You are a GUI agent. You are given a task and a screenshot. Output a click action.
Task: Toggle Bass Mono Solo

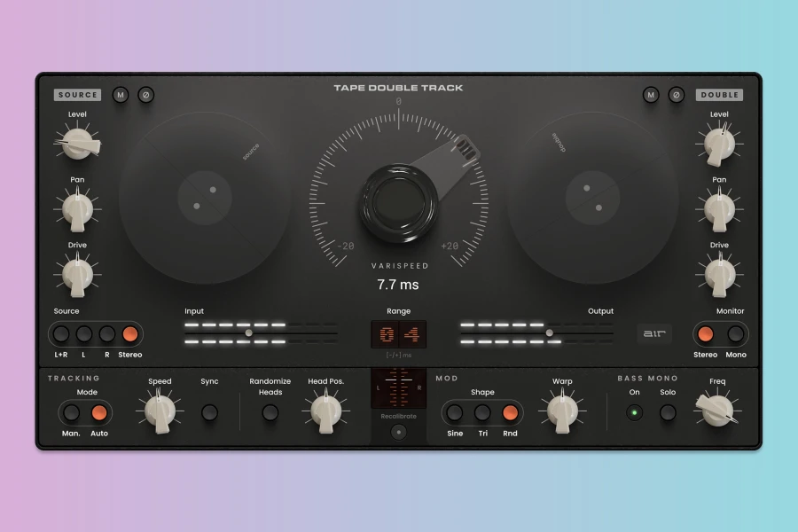668,412
